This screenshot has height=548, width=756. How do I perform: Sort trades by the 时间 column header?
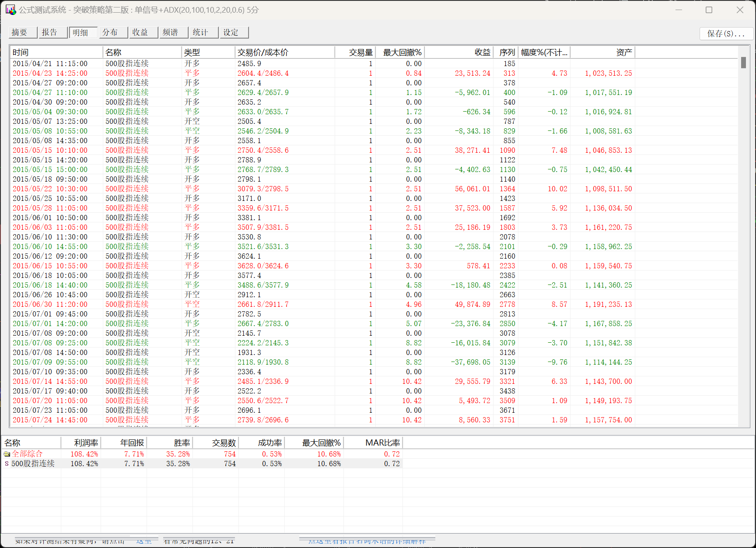click(56, 53)
